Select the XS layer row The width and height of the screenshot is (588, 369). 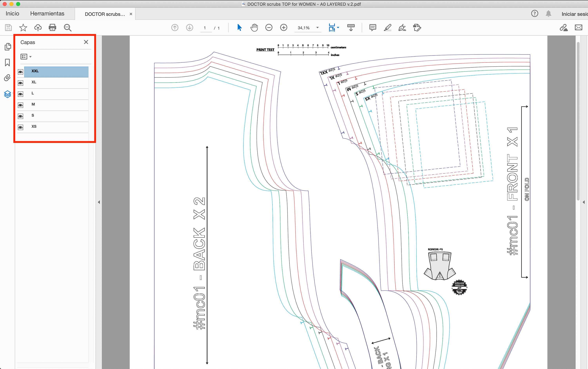56,127
